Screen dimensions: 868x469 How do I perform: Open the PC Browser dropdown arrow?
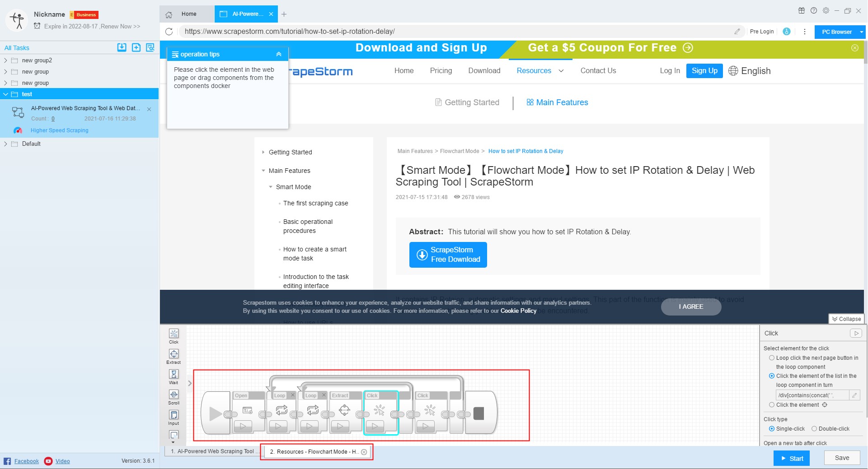click(861, 32)
